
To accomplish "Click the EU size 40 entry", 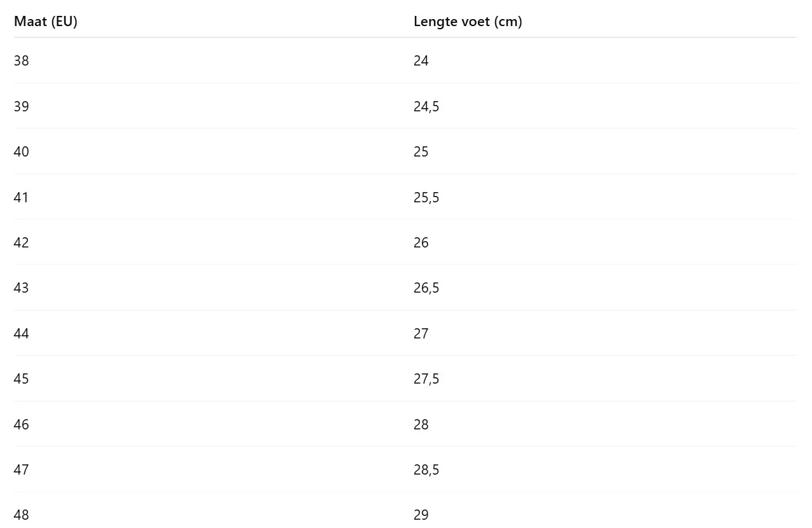I will click(x=22, y=152).
